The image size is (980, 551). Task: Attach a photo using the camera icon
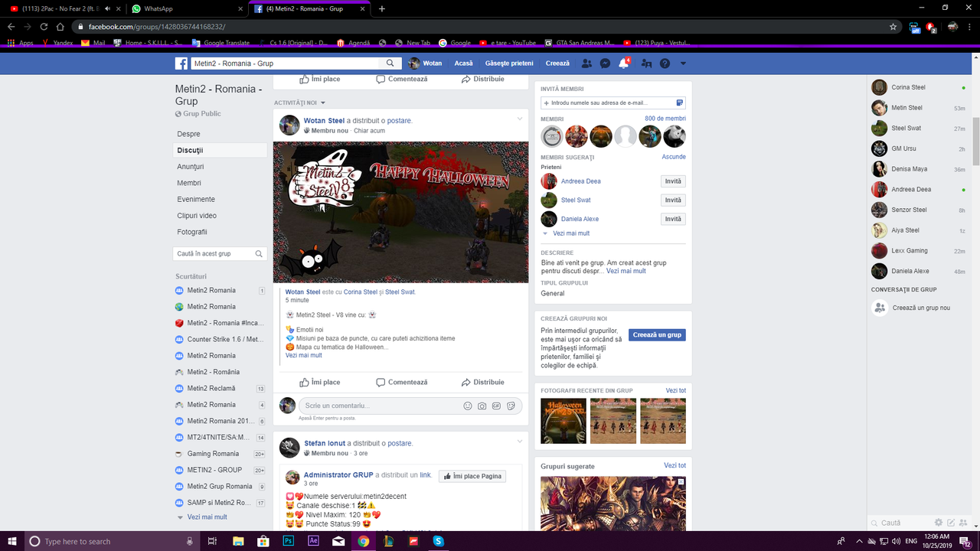point(482,406)
